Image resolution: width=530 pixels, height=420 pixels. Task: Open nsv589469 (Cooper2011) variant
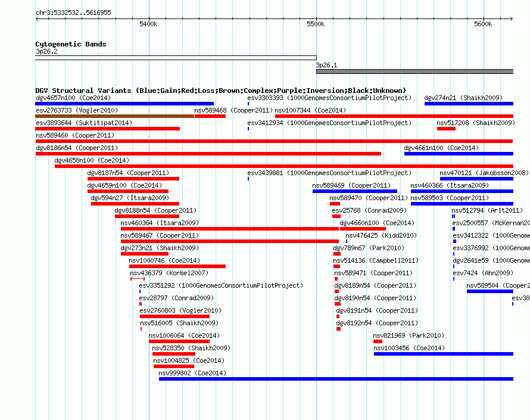355,191
